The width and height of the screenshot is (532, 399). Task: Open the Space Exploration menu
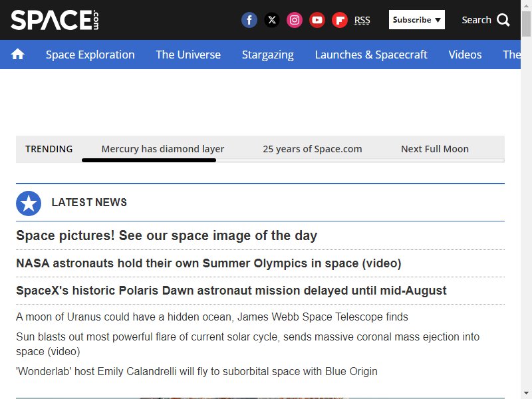point(90,55)
